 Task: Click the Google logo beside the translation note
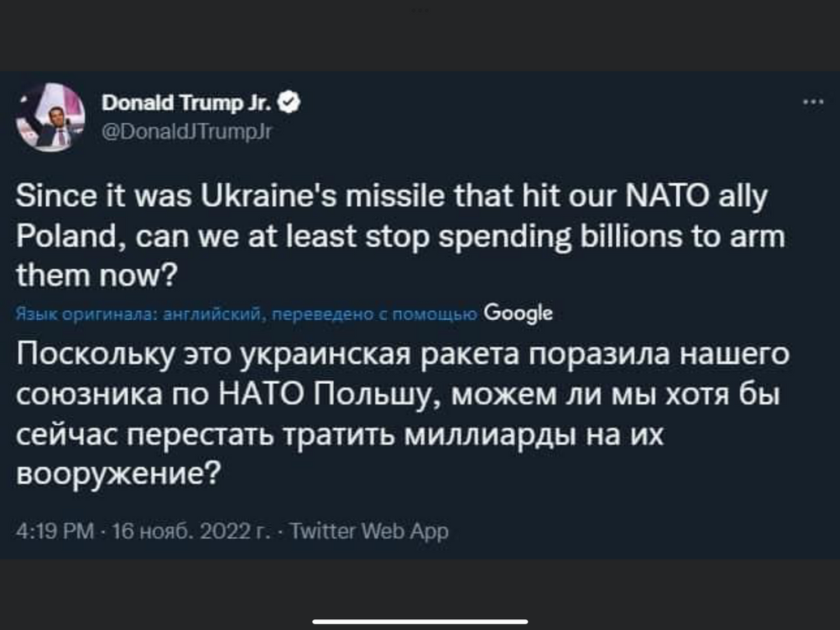518,313
